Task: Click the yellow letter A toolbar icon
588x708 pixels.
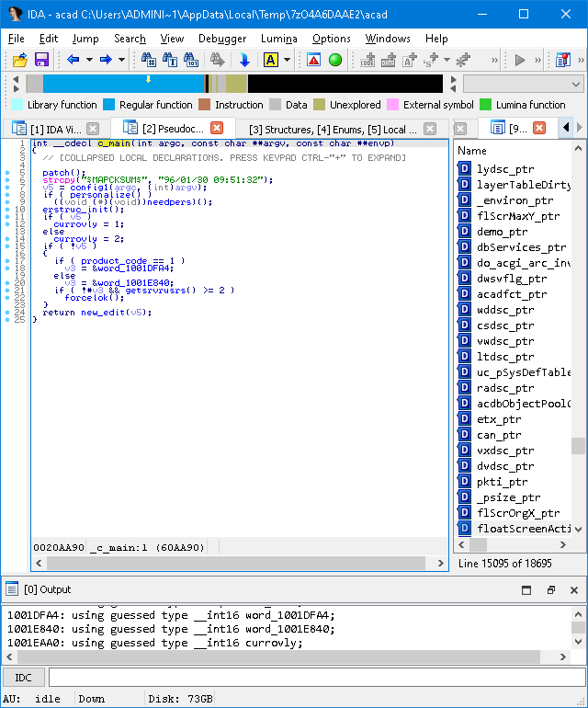Action: (x=271, y=60)
